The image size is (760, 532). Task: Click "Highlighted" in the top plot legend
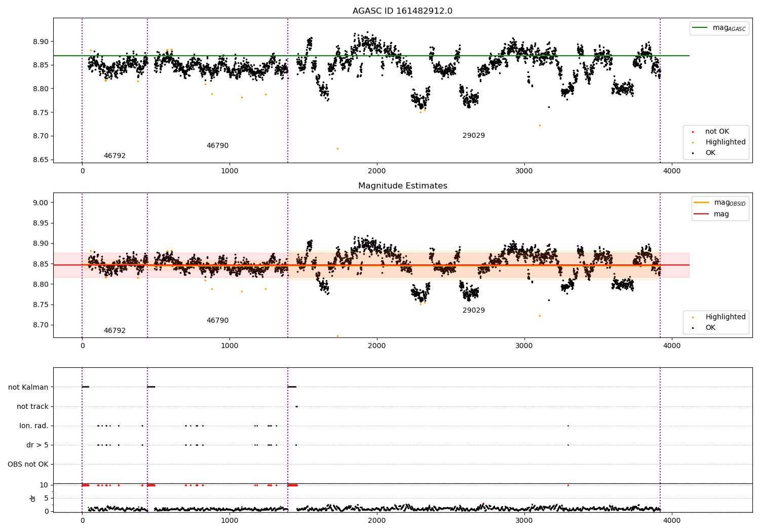(726, 142)
